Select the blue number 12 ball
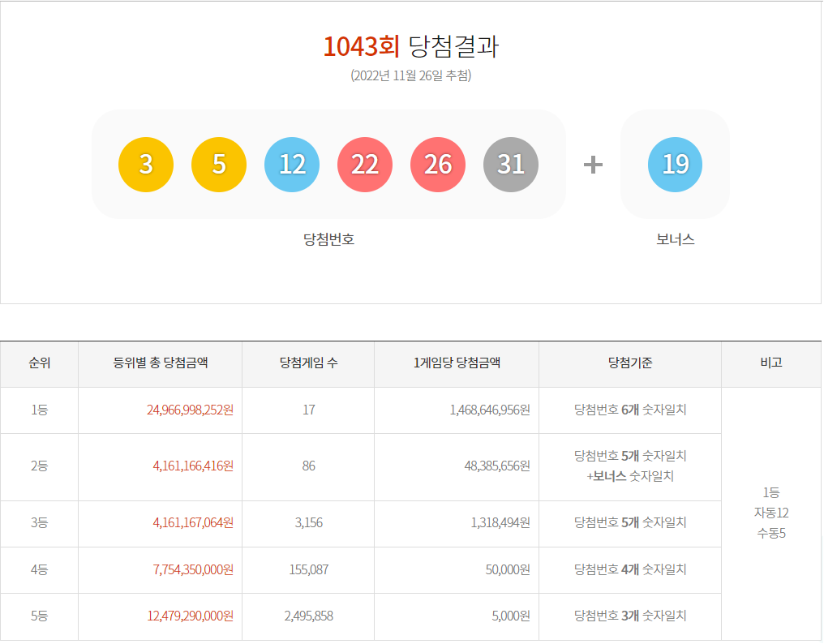 (x=292, y=165)
